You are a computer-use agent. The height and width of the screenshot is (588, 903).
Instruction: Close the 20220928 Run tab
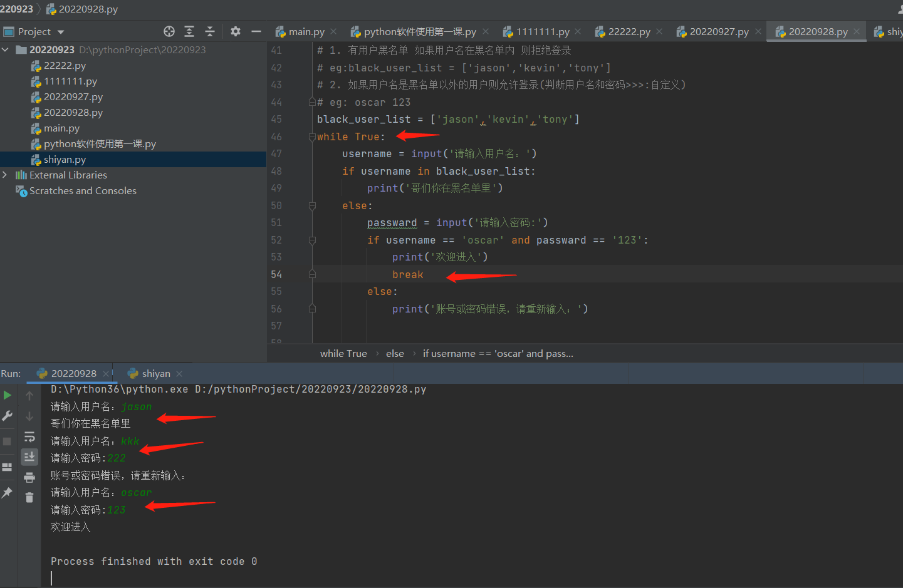[106, 374]
